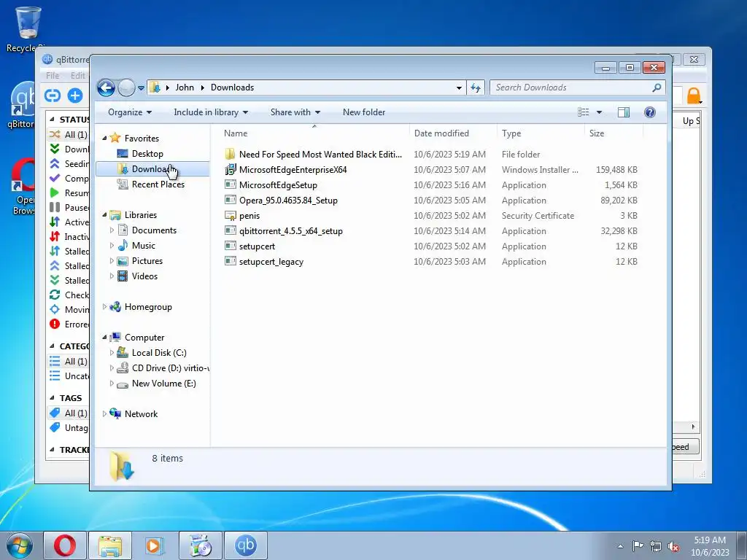Screen dimensions: 747x560
Task: Sort by the Name column header
Action: (314, 133)
